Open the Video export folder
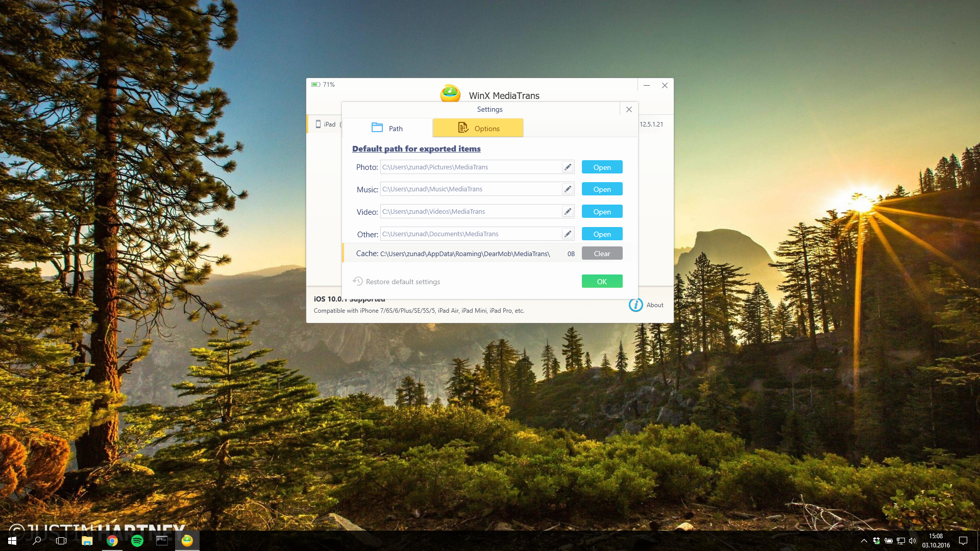 point(602,212)
